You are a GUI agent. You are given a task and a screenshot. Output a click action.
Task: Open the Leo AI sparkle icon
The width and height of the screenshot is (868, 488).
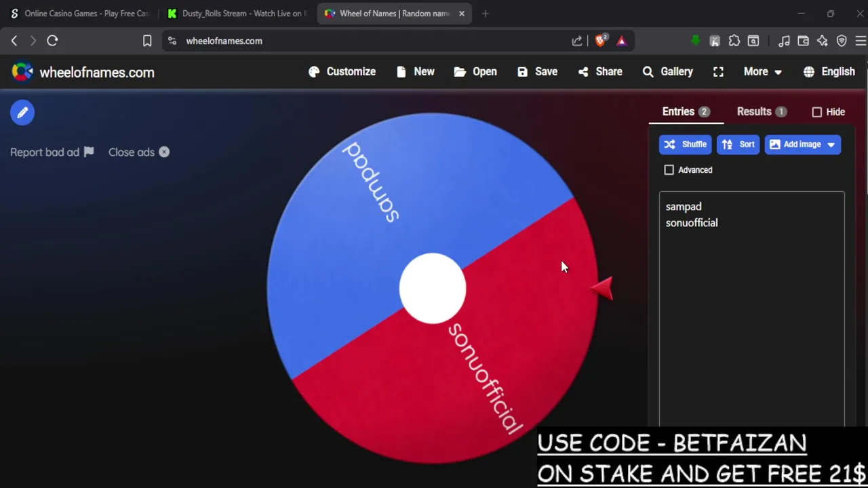click(823, 41)
